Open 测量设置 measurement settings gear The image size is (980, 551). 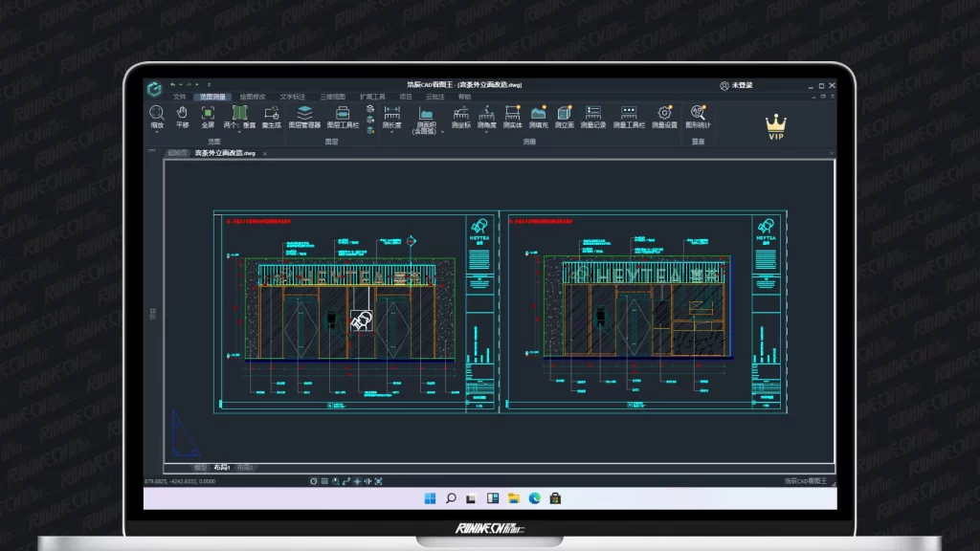664,114
